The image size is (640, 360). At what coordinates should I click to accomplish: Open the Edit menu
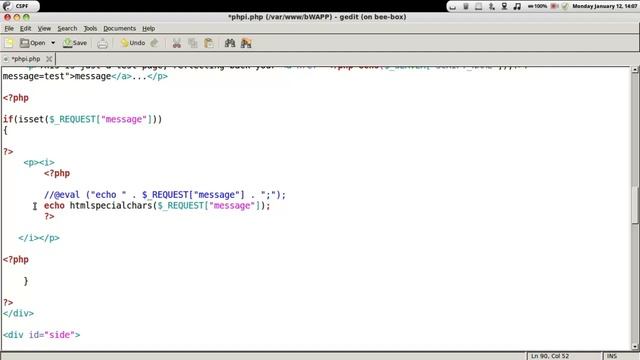click(x=25, y=29)
